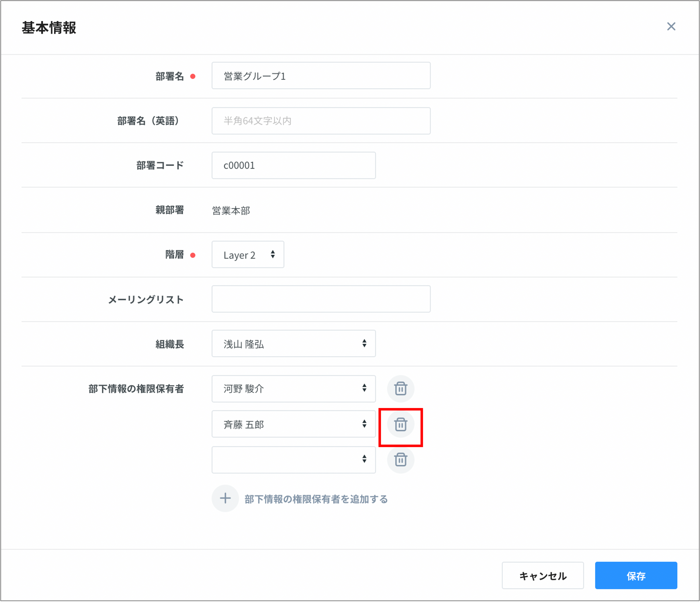
Task: Click the plus icon to add holder
Action: click(225, 498)
